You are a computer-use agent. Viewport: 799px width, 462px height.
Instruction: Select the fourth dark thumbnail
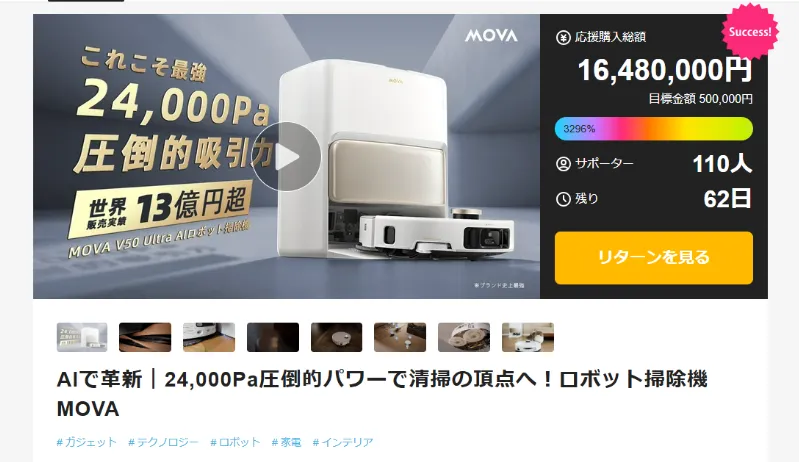coord(273,337)
